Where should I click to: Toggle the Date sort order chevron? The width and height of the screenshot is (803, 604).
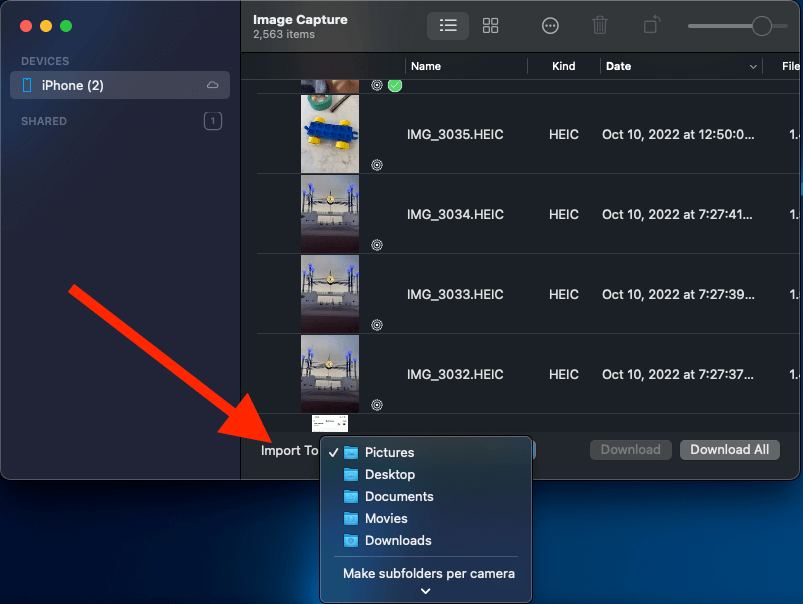pos(753,67)
